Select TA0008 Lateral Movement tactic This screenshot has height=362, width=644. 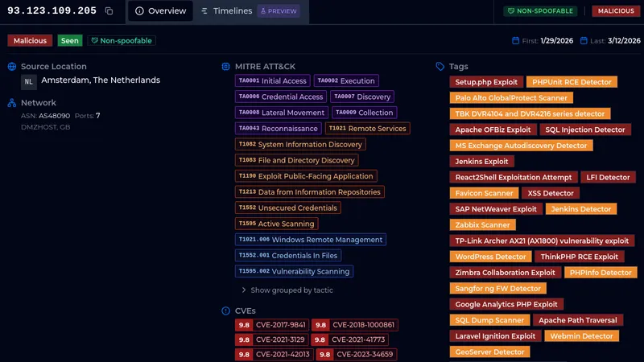point(281,113)
